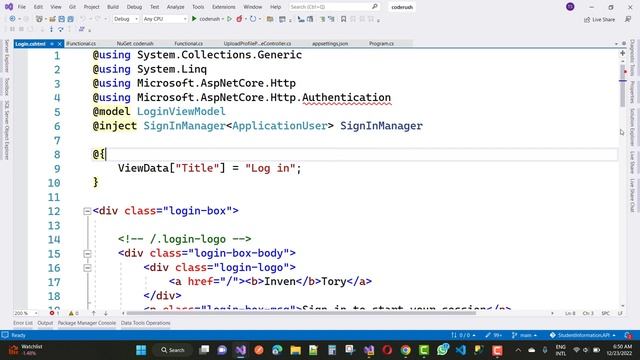Collapse the login-box-body div at line 15
Image resolution: width=640 pixels, height=360 pixels.
pyautogui.click(x=87, y=253)
